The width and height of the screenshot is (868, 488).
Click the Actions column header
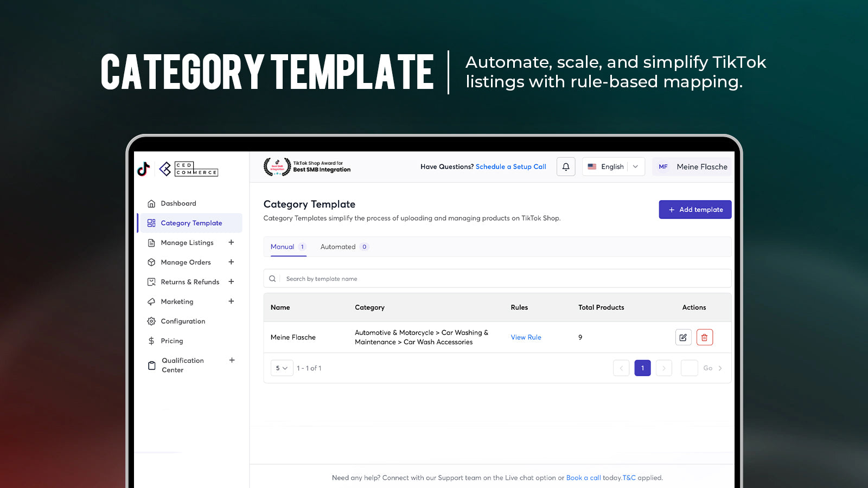click(x=694, y=307)
